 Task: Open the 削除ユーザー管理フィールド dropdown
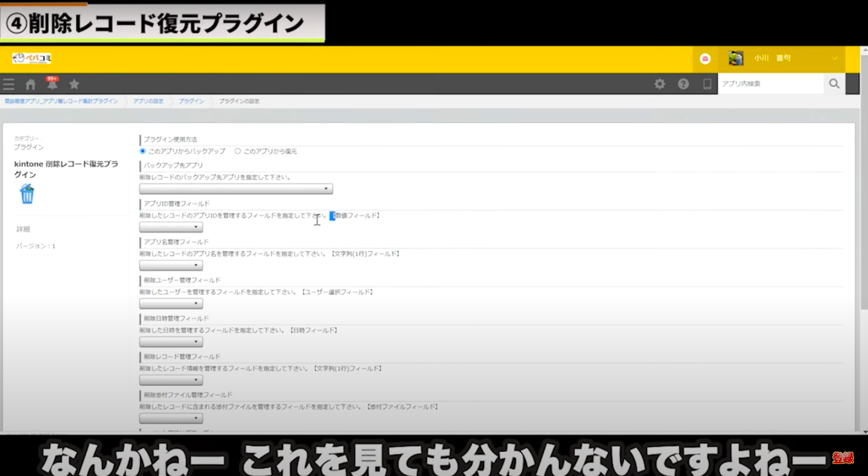[171, 303]
